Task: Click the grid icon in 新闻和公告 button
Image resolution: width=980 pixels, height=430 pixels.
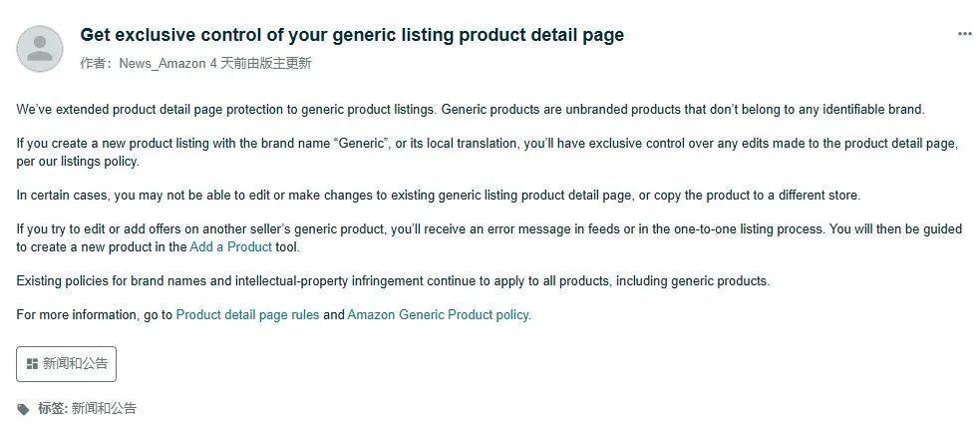Action: click(33, 363)
